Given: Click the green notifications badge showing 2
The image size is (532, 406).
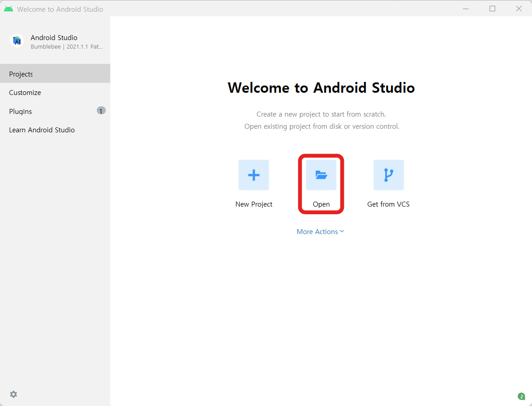Looking at the screenshot, I should click(x=521, y=396).
